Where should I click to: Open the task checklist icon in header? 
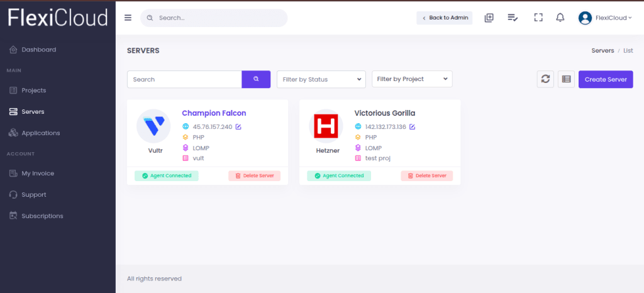click(x=513, y=18)
